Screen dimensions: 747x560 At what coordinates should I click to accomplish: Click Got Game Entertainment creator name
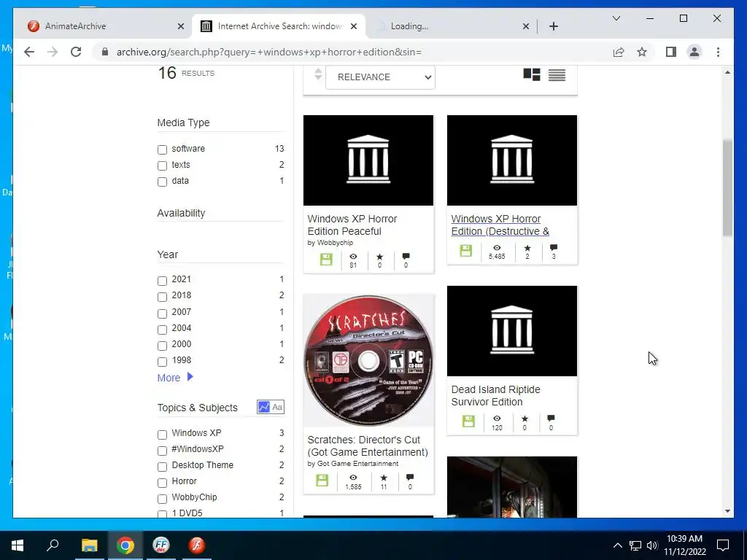pos(357,463)
